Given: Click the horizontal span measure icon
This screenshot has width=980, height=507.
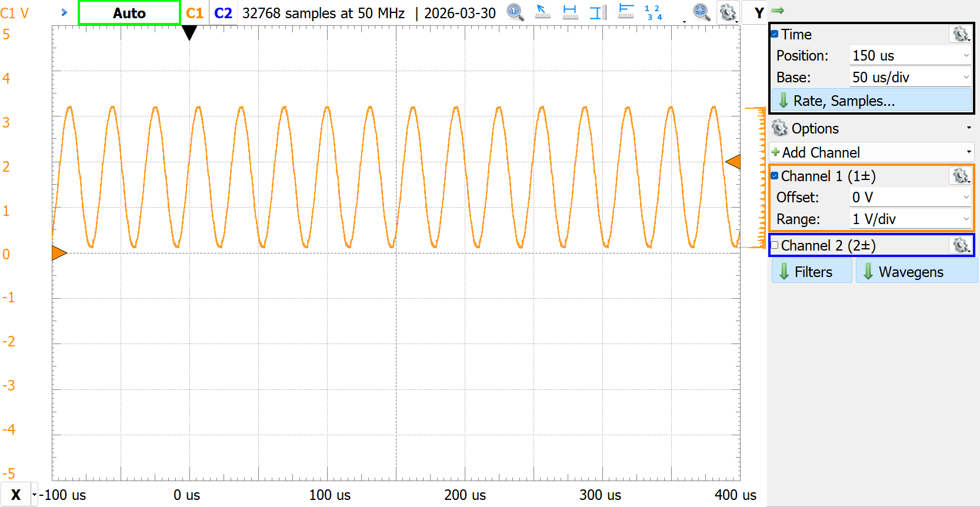Looking at the screenshot, I should point(570,12).
